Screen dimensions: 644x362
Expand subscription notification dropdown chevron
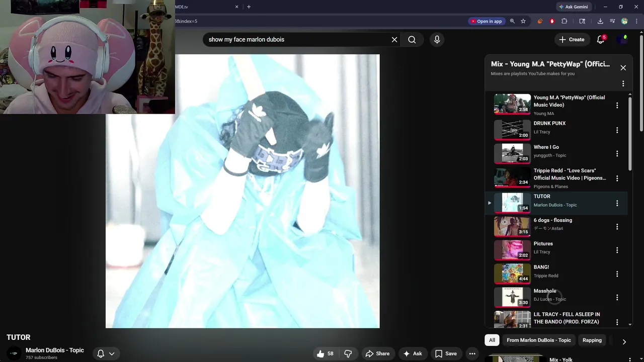click(112, 353)
